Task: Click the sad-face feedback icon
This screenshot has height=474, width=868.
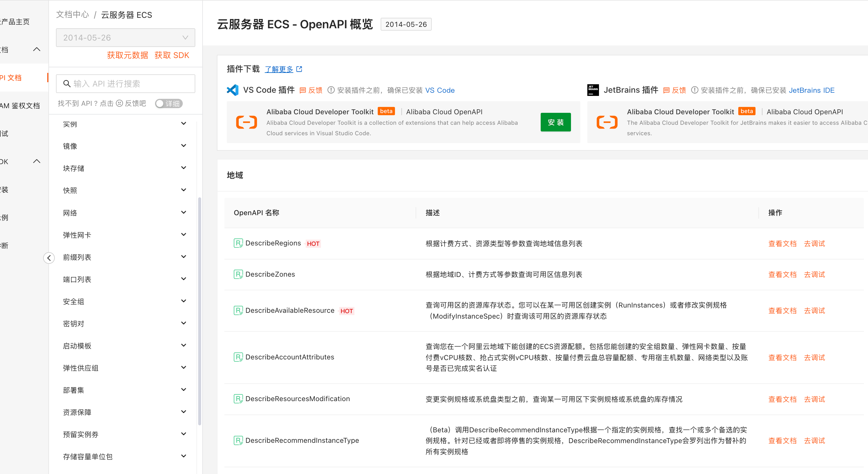Action: tap(119, 103)
